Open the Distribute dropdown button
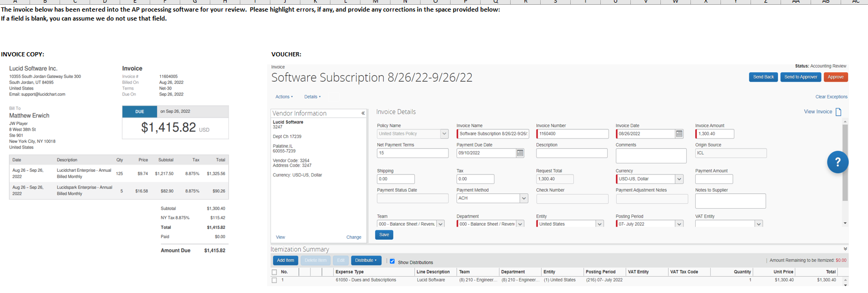This screenshot has height=293, width=868. (x=366, y=260)
